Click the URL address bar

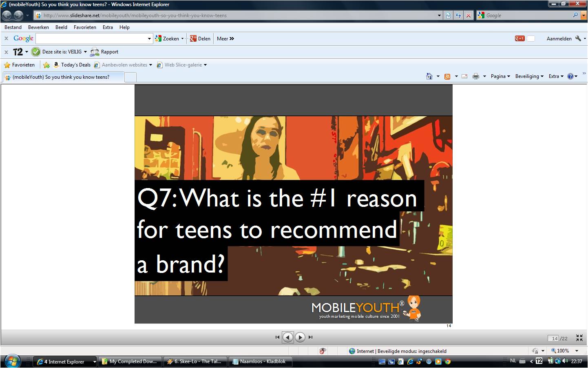pyautogui.click(x=235, y=16)
